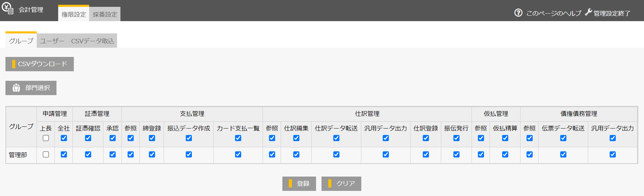644x196 pixels.
Task: Click the 会計管理 yen calculator icon
Action: pyautogui.click(x=7, y=8)
